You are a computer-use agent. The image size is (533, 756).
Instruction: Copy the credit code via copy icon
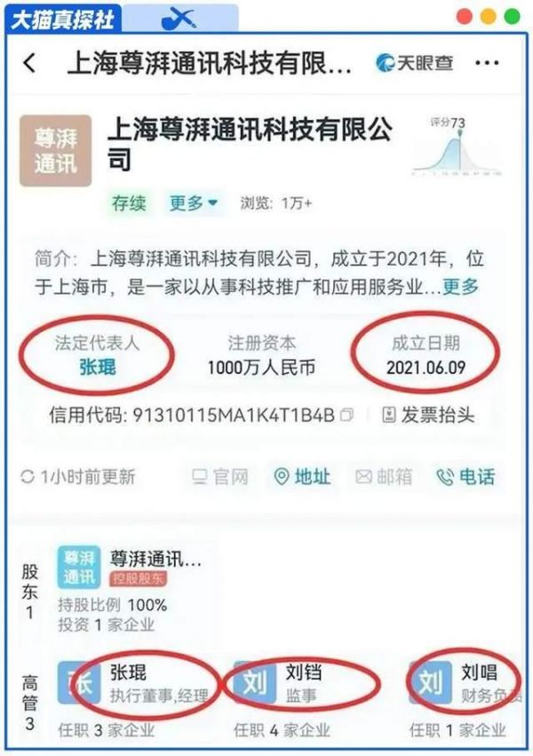point(346,415)
